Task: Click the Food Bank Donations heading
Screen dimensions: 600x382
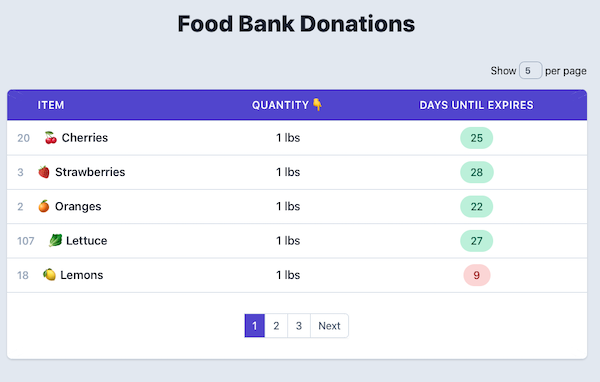Action: [x=296, y=24]
